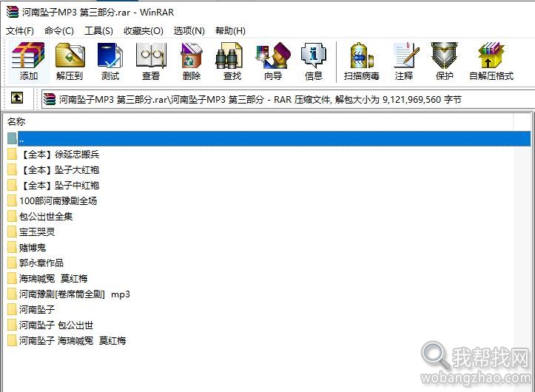Click folder icon beside 郭永章作品
This screenshot has height=392, width=535.
pos(12,263)
